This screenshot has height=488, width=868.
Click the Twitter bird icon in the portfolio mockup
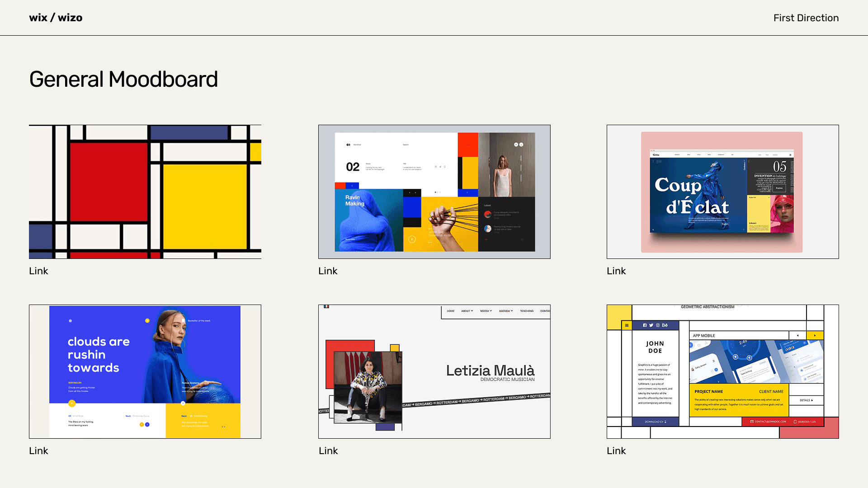point(651,325)
